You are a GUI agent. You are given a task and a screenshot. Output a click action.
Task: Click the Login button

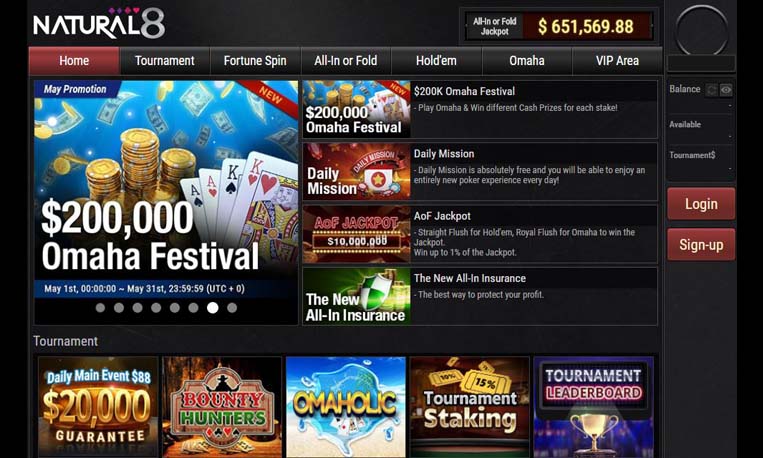(701, 204)
